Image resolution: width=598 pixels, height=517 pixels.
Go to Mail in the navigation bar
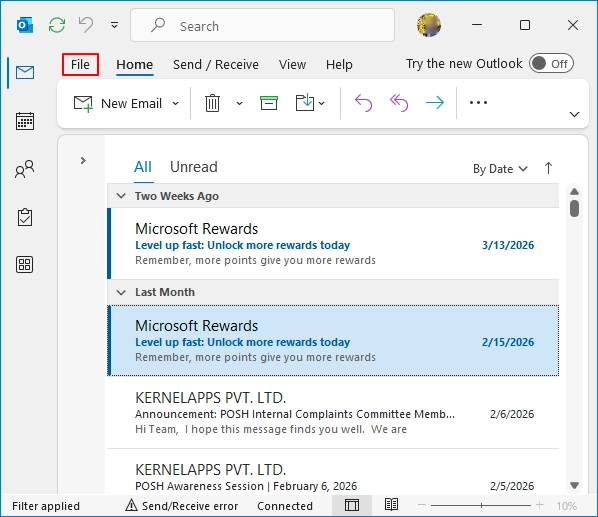25,72
